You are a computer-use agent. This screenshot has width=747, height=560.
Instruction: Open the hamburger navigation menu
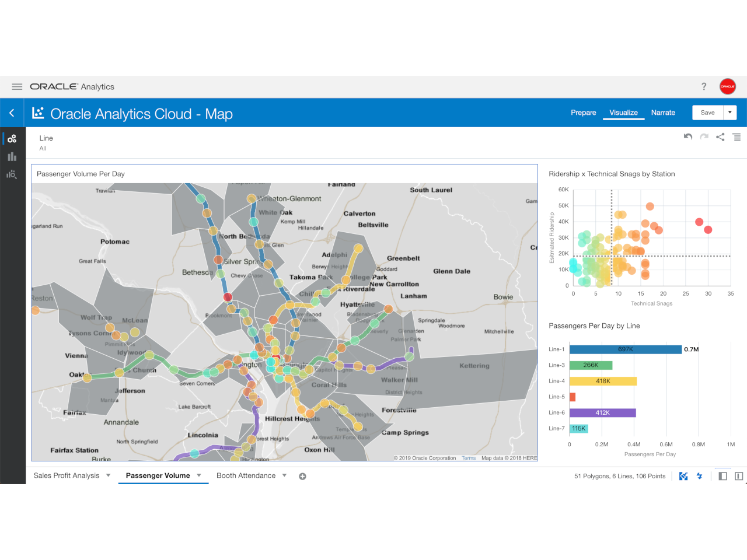tap(17, 87)
